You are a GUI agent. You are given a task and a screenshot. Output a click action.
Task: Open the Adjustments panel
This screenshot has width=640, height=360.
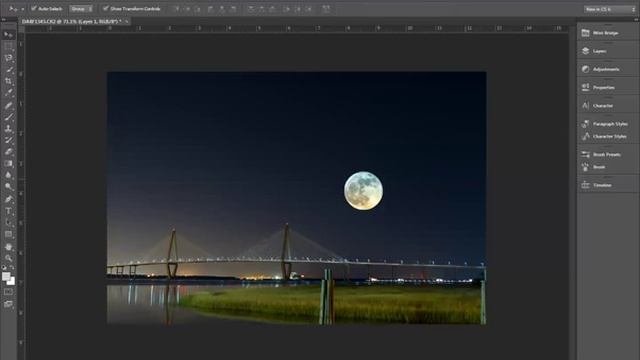pos(607,69)
